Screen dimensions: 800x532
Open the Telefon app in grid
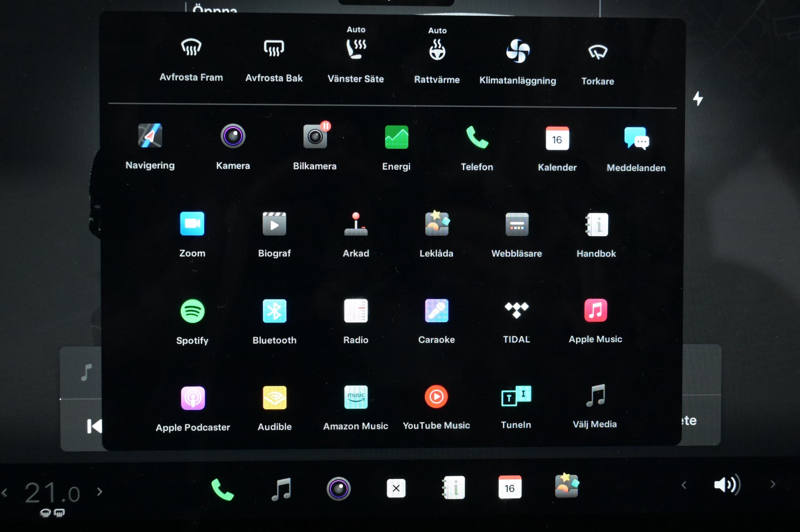pos(477,138)
